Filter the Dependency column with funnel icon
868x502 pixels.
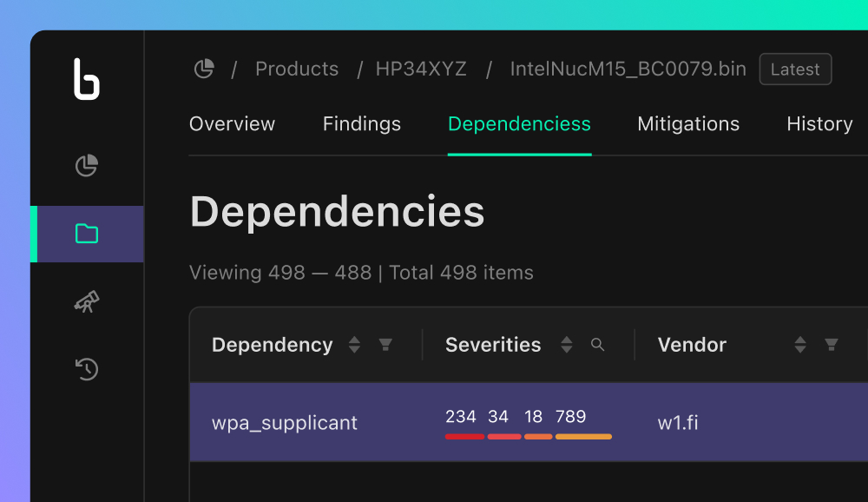[x=385, y=345]
